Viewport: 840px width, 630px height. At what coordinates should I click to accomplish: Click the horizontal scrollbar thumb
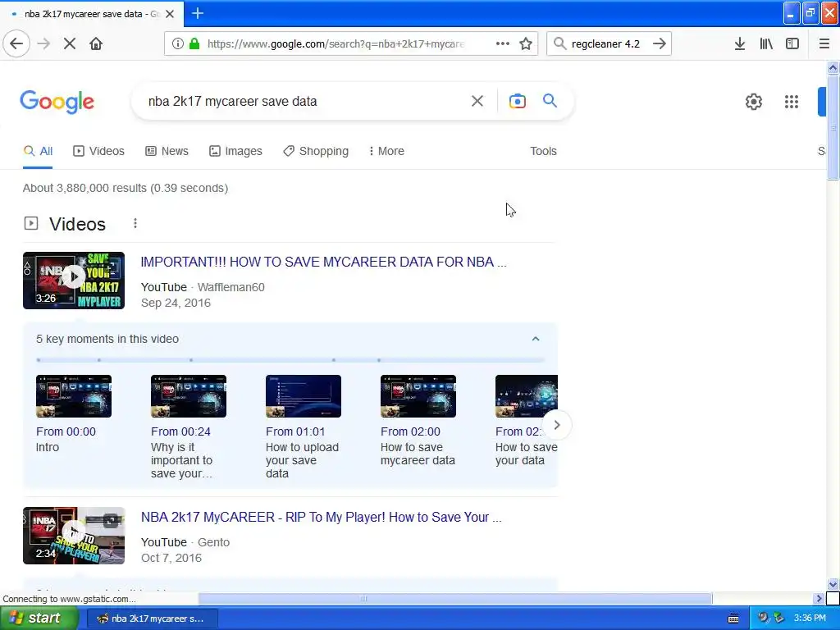tap(455, 598)
